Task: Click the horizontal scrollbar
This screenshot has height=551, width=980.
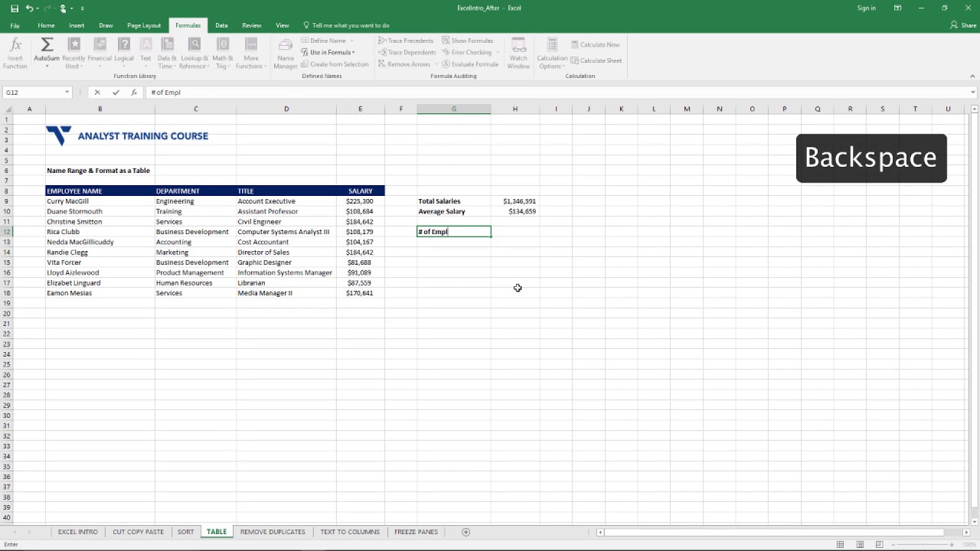Action: tap(773, 532)
